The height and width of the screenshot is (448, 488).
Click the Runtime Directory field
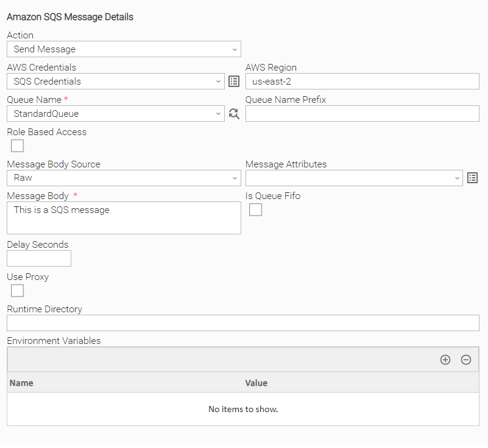(x=243, y=323)
